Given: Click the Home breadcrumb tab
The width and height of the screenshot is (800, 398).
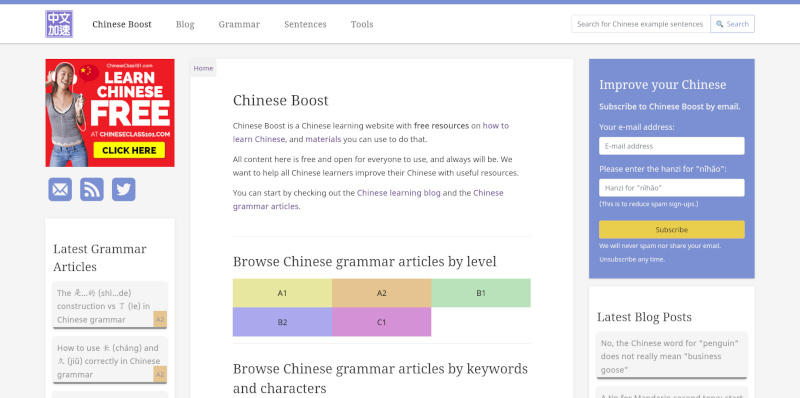Looking at the screenshot, I should click(203, 68).
